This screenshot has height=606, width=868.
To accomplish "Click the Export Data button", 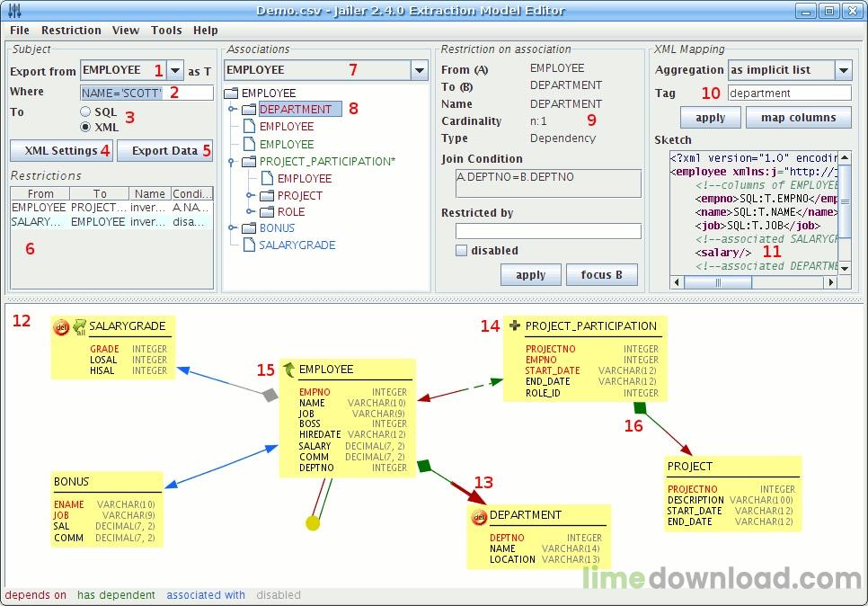I will [x=165, y=151].
